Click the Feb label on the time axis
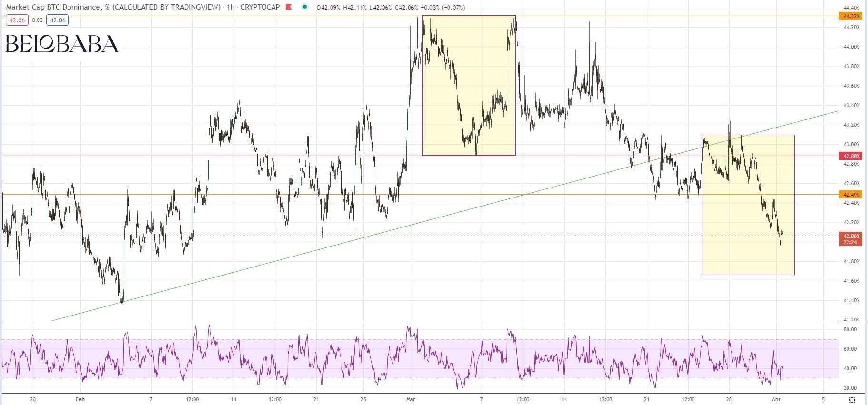868x405 pixels. coord(79,399)
